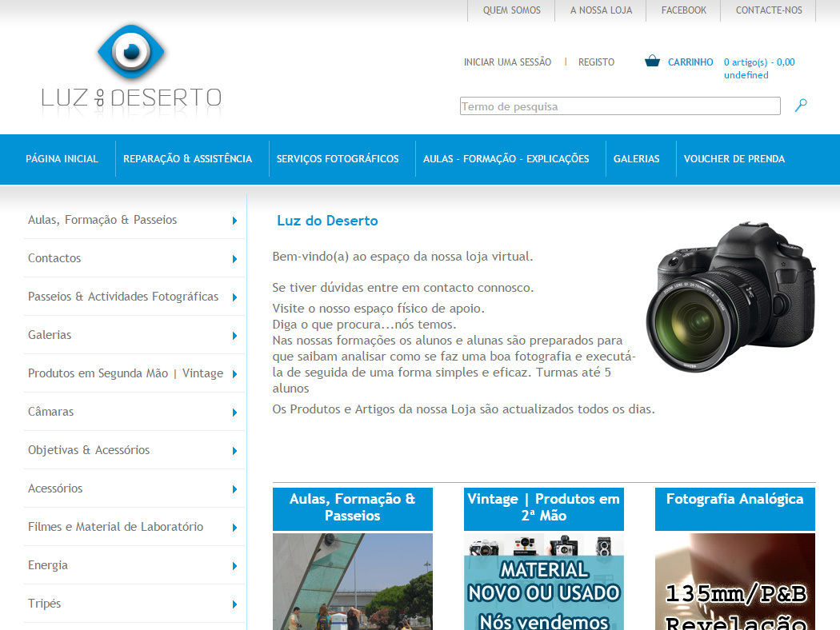The image size is (840, 630).
Task: Open Voucher de Prenda menu item
Action: [734, 159]
